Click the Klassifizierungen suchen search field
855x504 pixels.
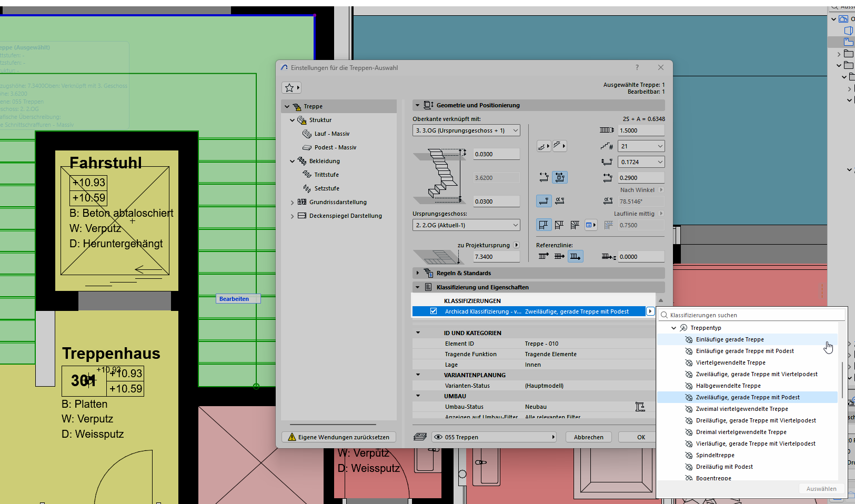click(752, 315)
